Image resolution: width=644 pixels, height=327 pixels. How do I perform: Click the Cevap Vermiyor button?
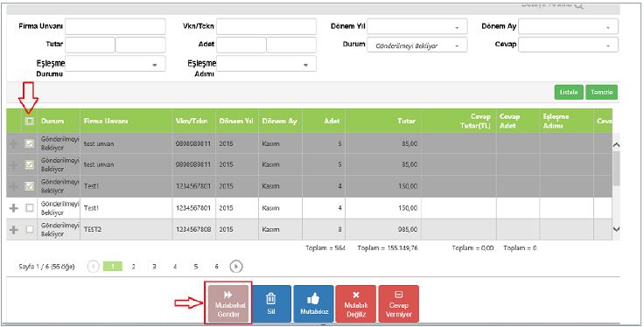[398, 304]
